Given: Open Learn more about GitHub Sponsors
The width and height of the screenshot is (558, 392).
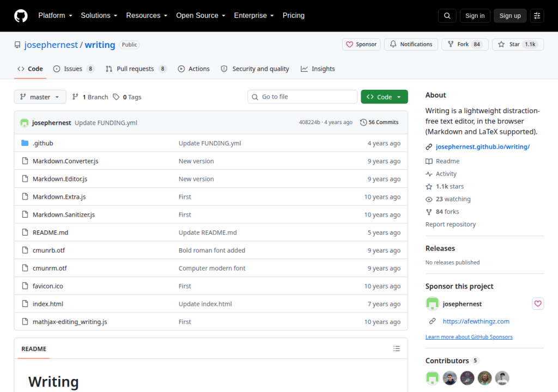Looking at the screenshot, I should (469, 337).
